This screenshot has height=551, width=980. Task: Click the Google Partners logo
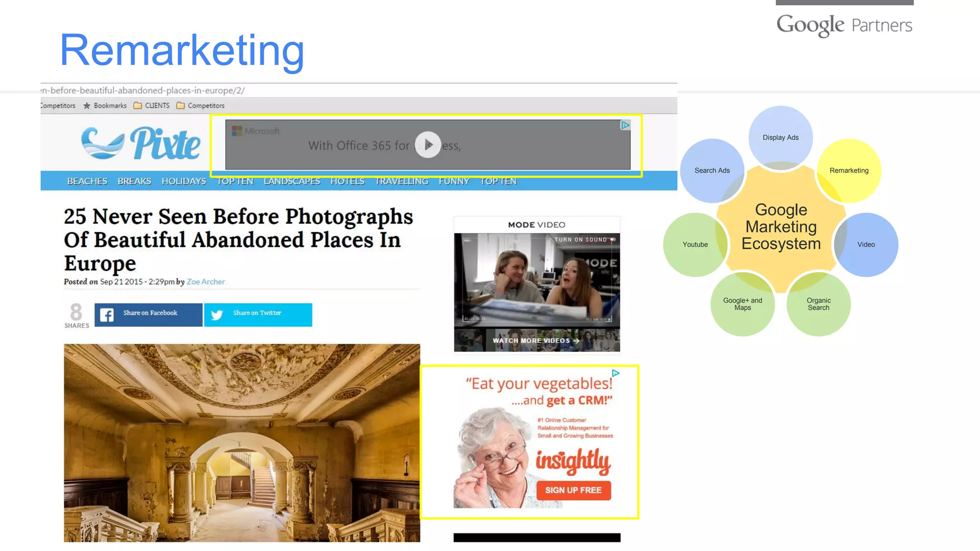tap(845, 25)
